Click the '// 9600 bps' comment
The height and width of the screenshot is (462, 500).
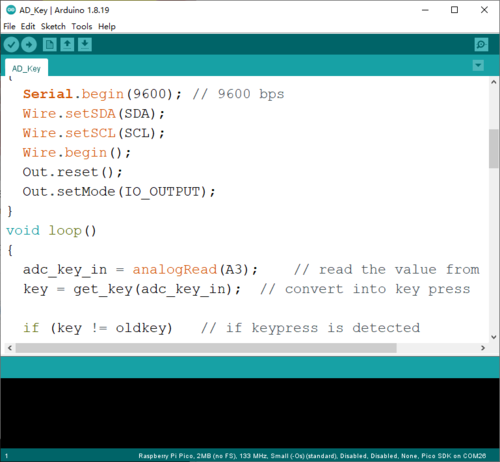point(239,94)
